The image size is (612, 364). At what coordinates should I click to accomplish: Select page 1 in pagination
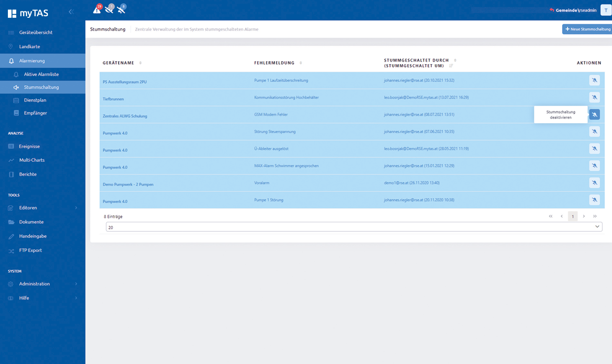[x=573, y=216]
